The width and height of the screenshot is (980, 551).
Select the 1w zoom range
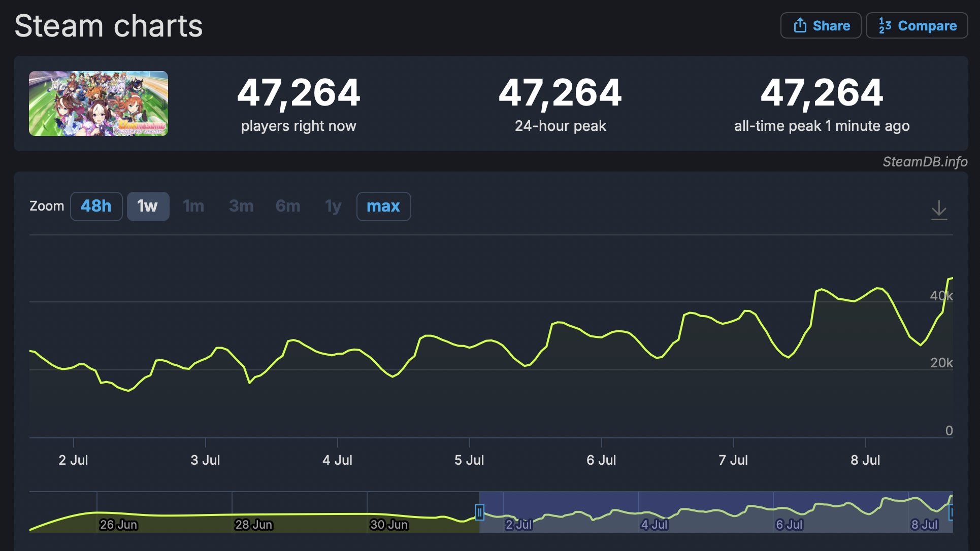tap(148, 206)
